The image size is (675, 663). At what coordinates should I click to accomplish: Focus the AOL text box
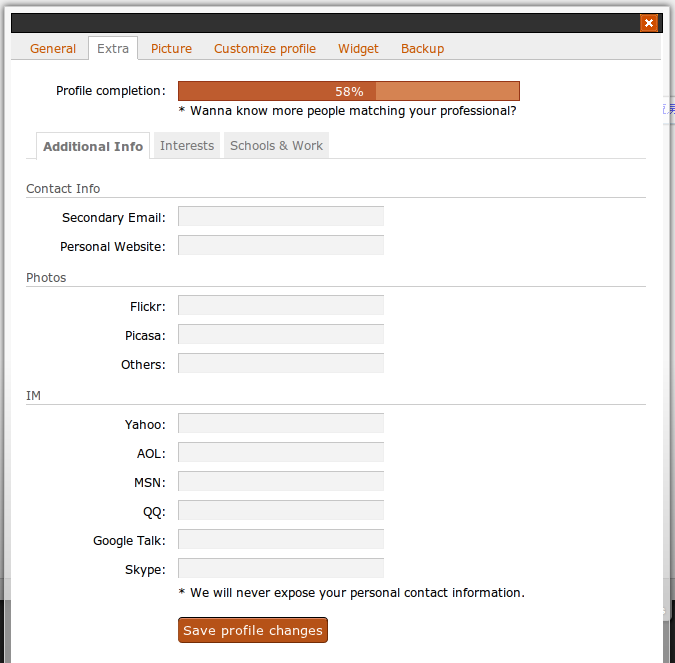[x=281, y=453]
